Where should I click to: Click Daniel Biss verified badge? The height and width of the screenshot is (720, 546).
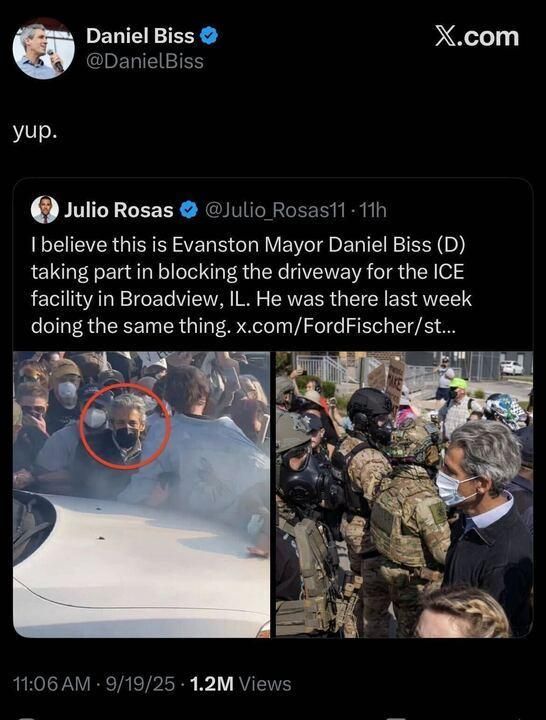(x=209, y=36)
